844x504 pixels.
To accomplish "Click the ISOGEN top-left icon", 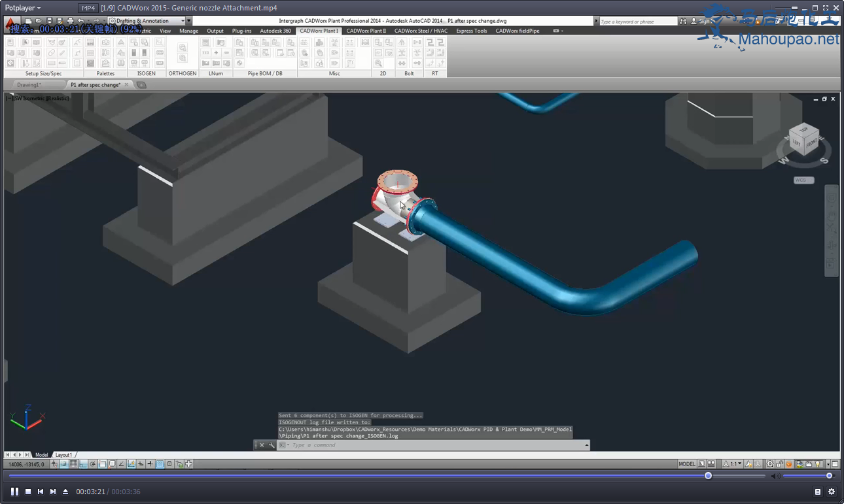I will click(x=134, y=42).
